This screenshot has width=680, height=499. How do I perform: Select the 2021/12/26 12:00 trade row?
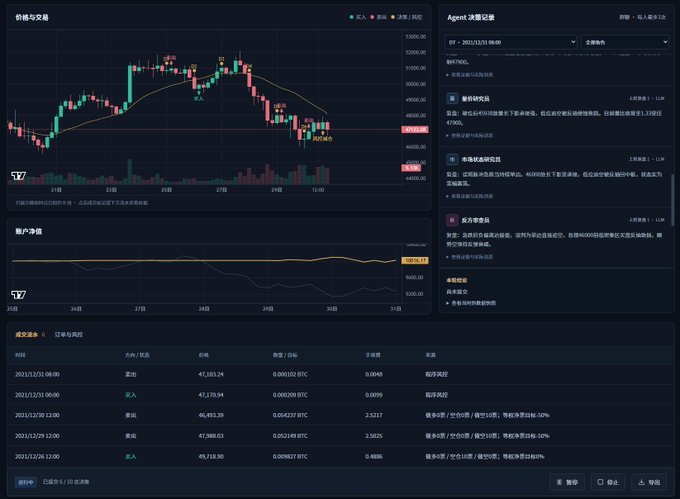340,457
